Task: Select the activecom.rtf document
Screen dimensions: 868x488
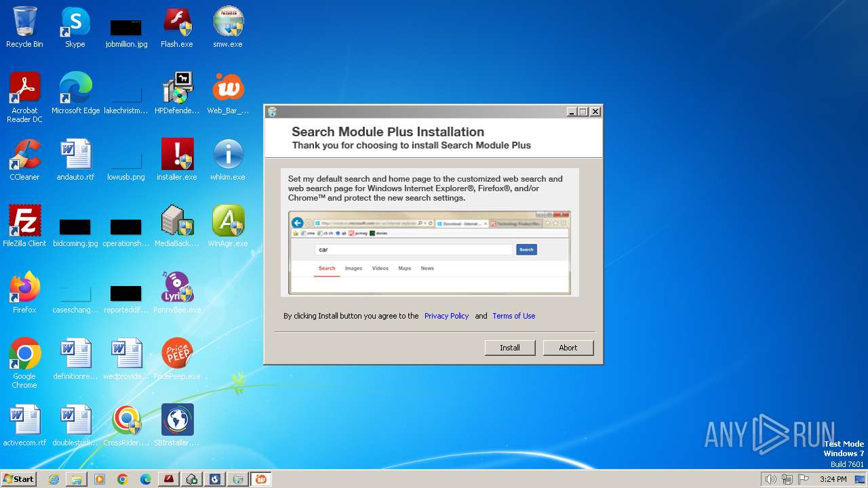Action: [x=24, y=426]
